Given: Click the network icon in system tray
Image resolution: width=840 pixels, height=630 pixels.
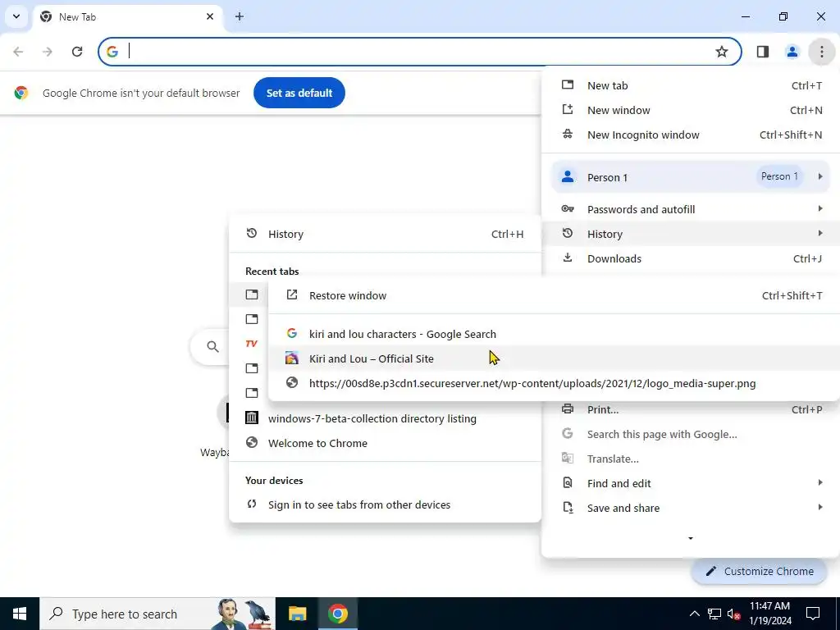Looking at the screenshot, I should coord(714,614).
